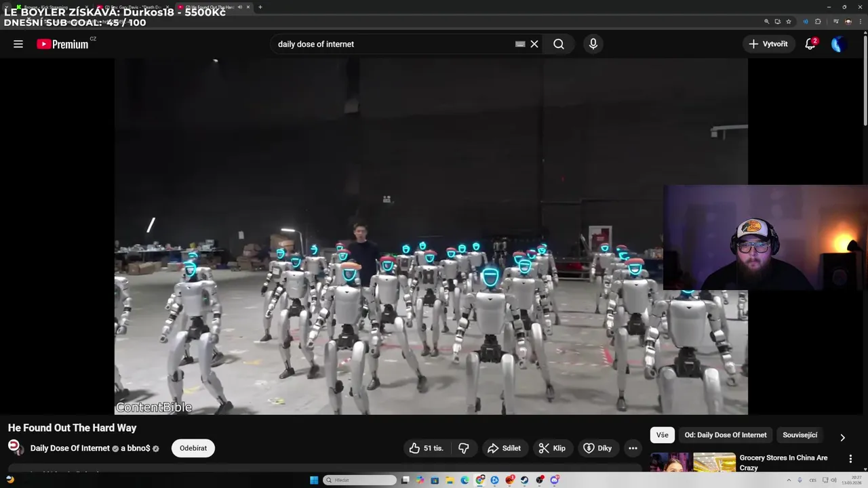The height and width of the screenshot is (488, 868).
Task: Open the YouTube hamburger guide menu
Action: pos(18,44)
